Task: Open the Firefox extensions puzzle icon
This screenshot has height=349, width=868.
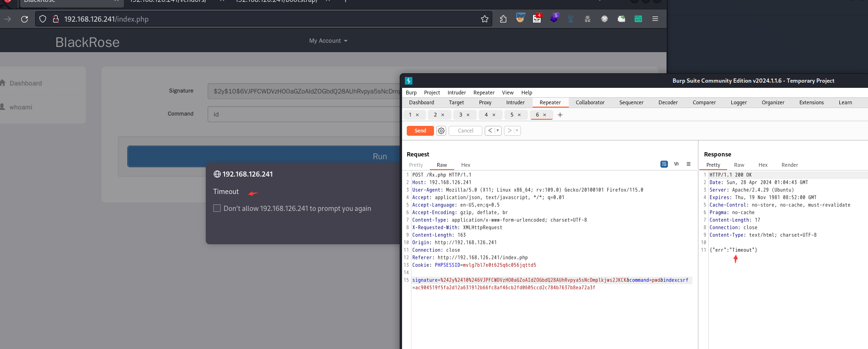Action: click(503, 19)
